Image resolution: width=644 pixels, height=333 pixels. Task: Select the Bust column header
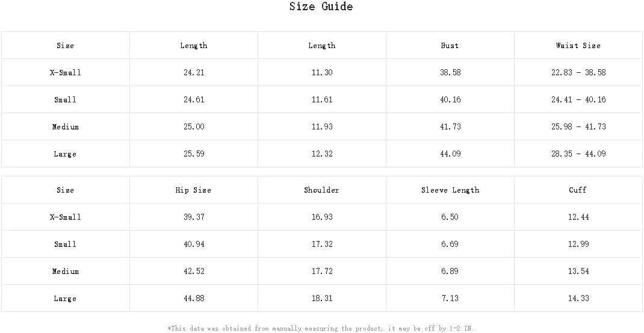[450, 46]
